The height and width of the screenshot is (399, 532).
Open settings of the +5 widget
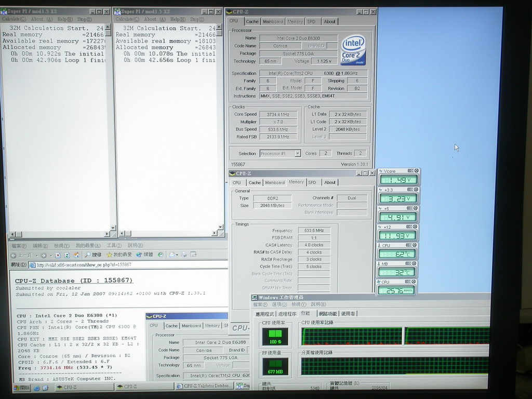(x=410, y=208)
